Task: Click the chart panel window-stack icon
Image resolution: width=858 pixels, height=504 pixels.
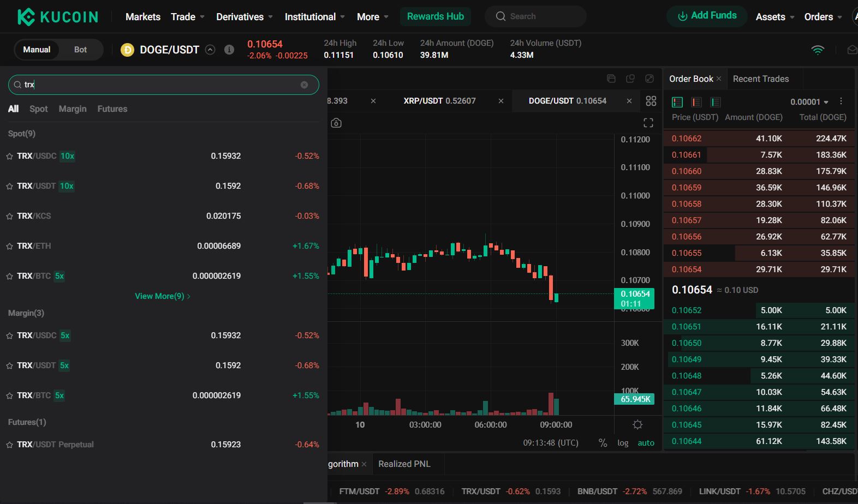Action: (x=611, y=79)
